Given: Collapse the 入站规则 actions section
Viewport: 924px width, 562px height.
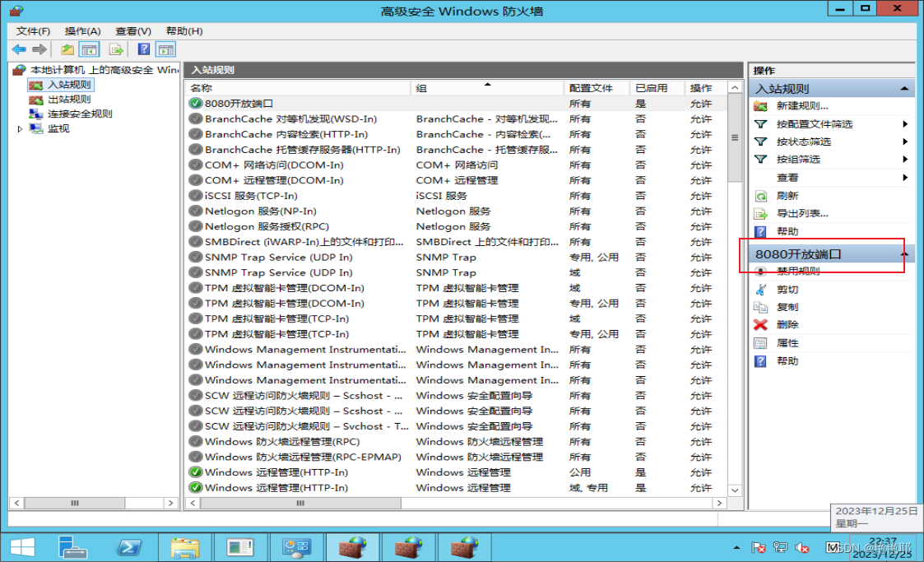Looking at the screenshot, I should 904,88.
